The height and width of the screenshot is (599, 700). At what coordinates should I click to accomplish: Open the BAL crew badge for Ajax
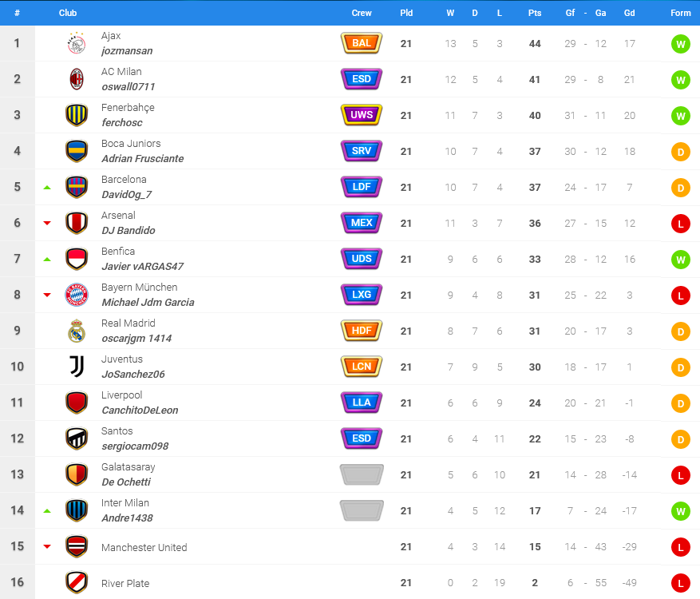click(x=362, y=43)
